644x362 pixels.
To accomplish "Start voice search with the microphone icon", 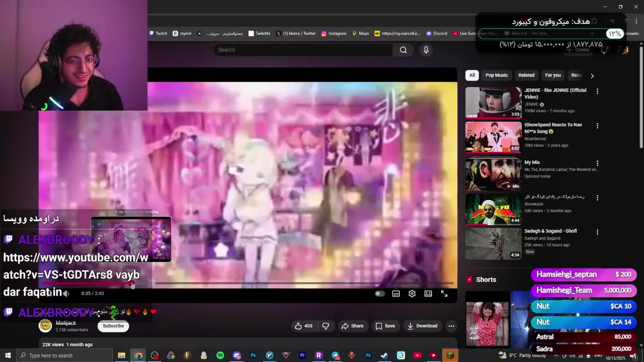I will (x=426, y=50).
